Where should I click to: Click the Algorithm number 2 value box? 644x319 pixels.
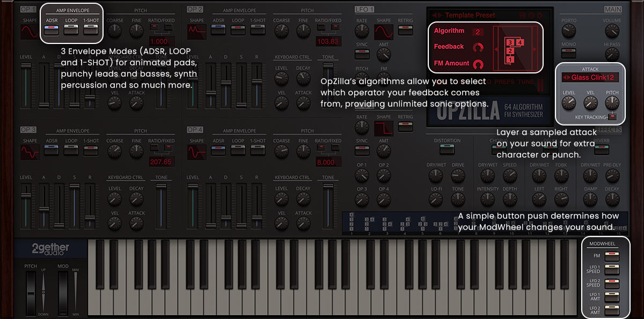pos(478,32)
